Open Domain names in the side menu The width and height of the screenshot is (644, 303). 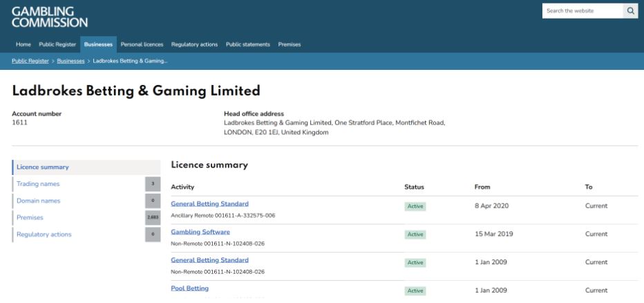click(39, 201)
